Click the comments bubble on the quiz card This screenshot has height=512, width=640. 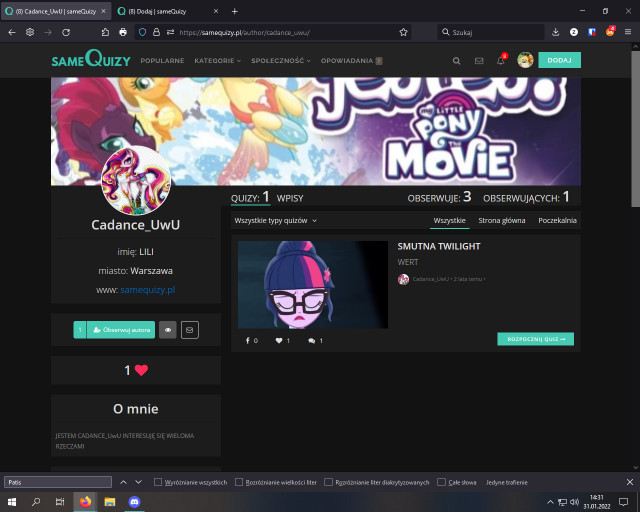pyautogui.click(x=312, y=341)
